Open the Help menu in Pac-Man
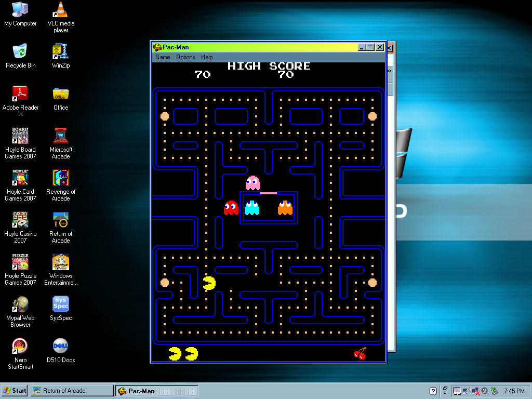The height and width of the screenshot is (399, 532). coord(207,57)
